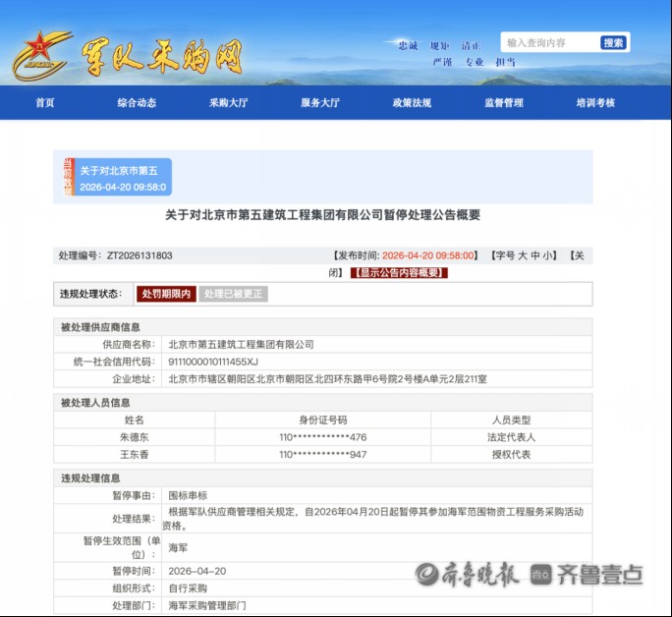Screen dimensions: 672x617
Task: Go to 采购大厅 section
Action: (228, 103)
